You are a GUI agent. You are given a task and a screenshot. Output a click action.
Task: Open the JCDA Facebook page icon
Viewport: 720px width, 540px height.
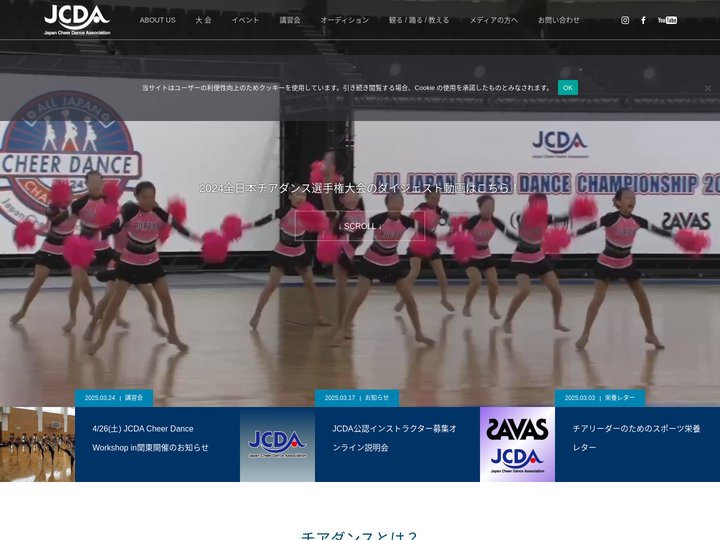(x=643, y=20)
